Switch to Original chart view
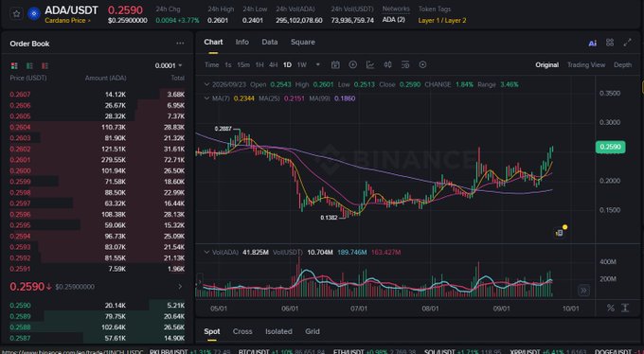Viewport: 644px width, 354px height. tap(546, 65)
